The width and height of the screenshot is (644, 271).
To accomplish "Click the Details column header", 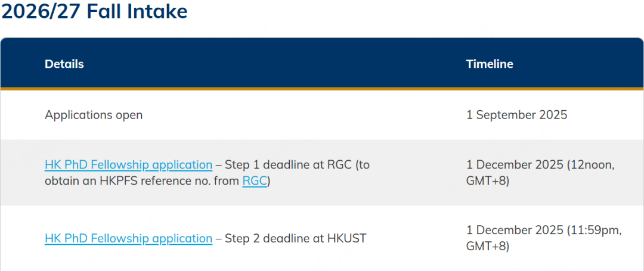I will [64, 64].
